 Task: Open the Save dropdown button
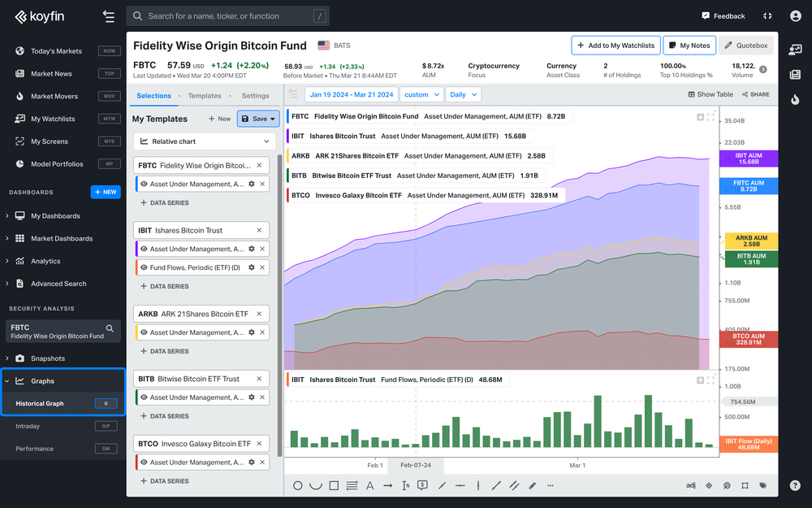258,119
